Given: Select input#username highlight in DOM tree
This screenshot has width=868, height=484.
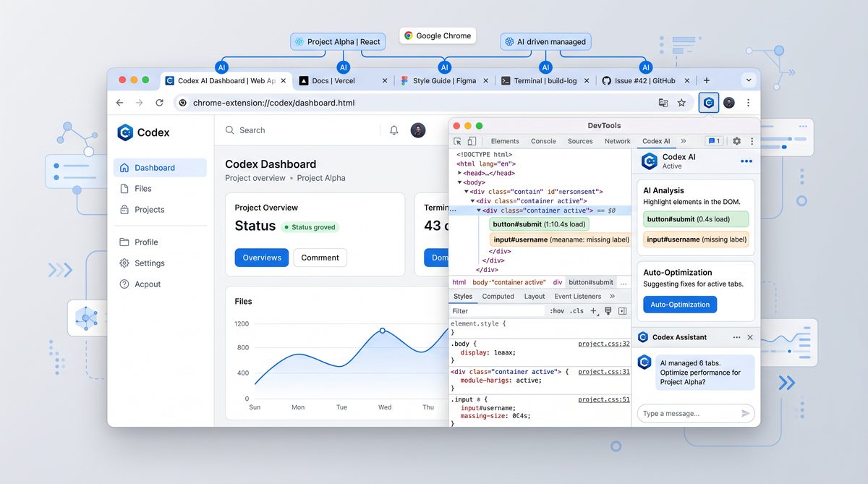Looking at the screenshot, I should (x=561, y=239).
